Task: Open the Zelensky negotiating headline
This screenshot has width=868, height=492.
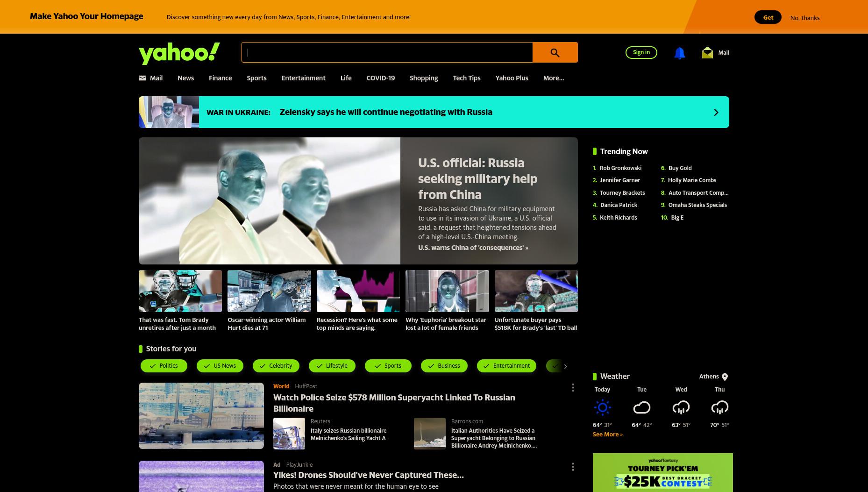Action: click(386, 112)
